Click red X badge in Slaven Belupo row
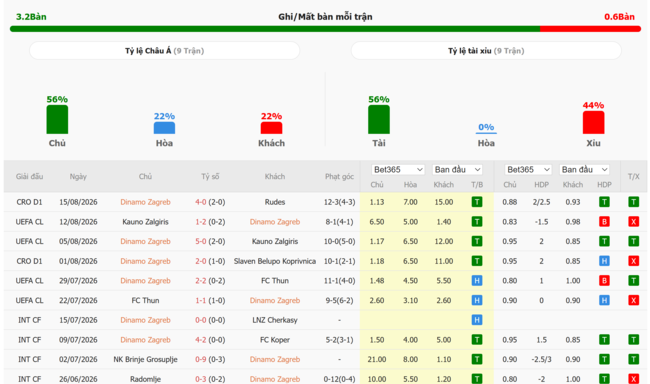The height and width of the screenshot is (384, 650). coord(633,261)
